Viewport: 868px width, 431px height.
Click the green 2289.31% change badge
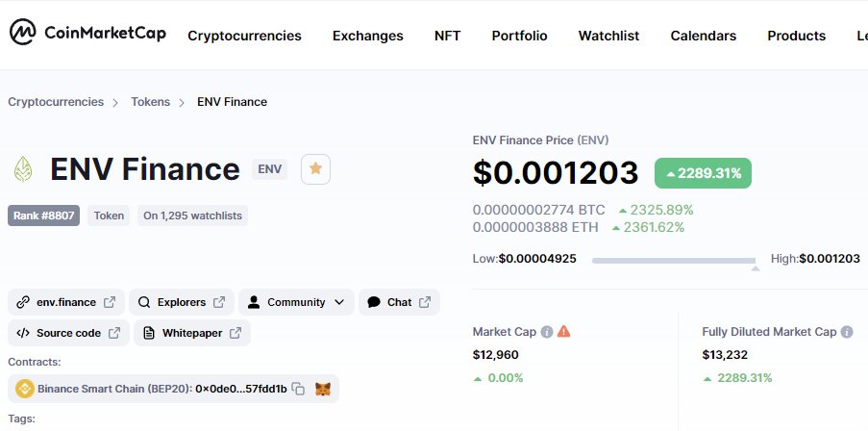pos(703,173)
